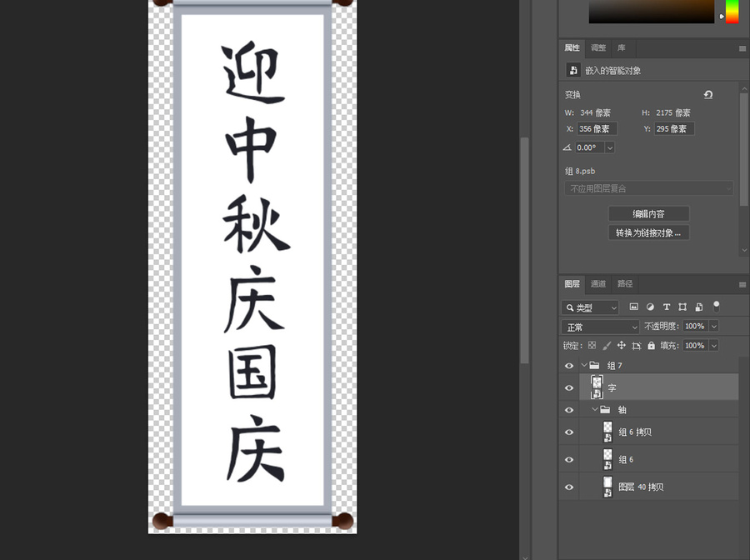Lock position move icon

[x=622, y=345]
